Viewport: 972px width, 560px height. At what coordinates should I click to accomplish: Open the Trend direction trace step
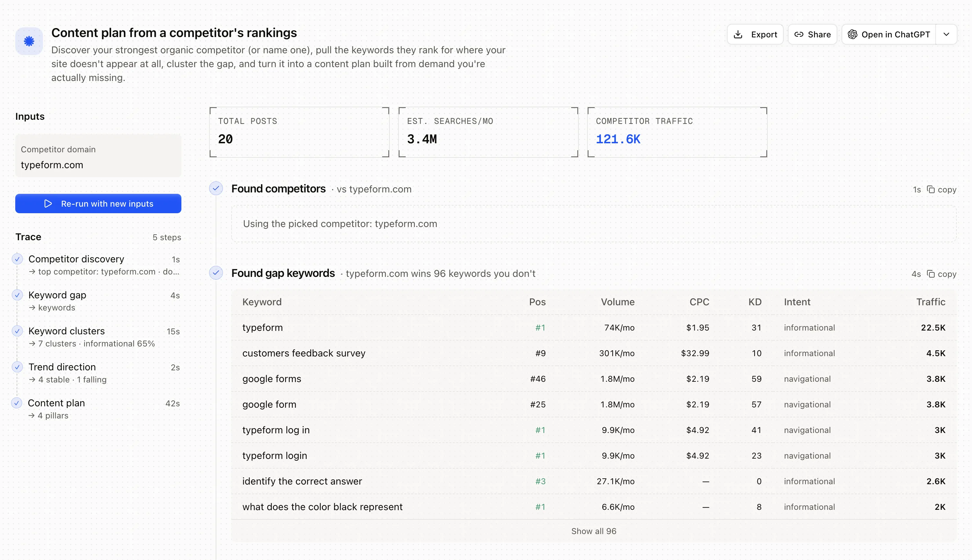pyautogui.click(x=104, y=373)
